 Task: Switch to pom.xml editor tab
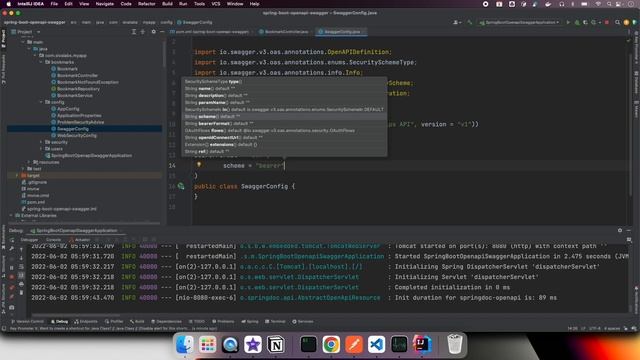211,31
